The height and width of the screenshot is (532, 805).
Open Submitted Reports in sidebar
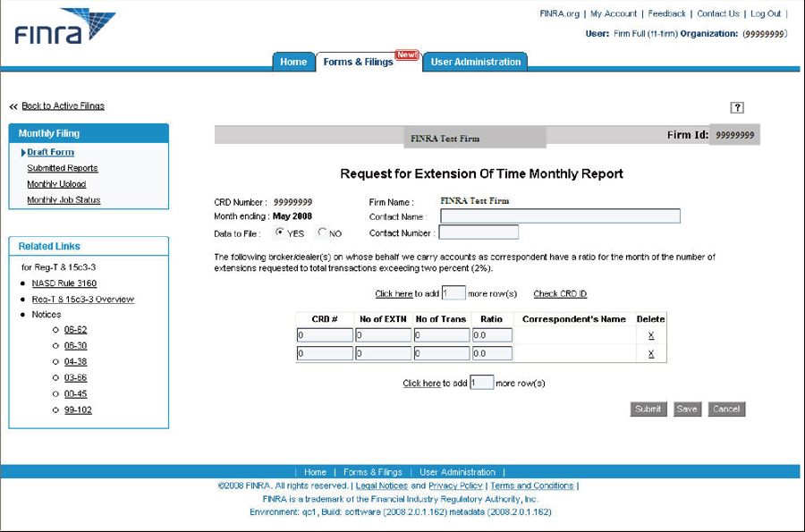(x=62, y=168)
